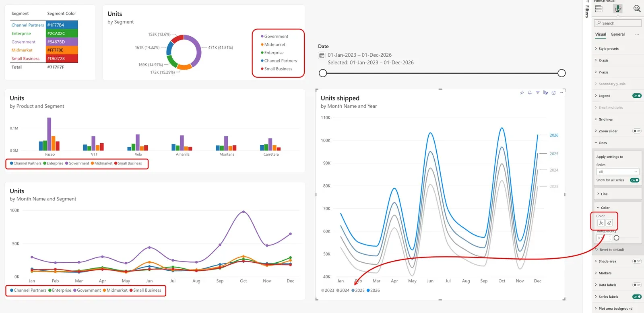Expand the Line subsection card
Screen dimensions: 644x313
[618, 194]
